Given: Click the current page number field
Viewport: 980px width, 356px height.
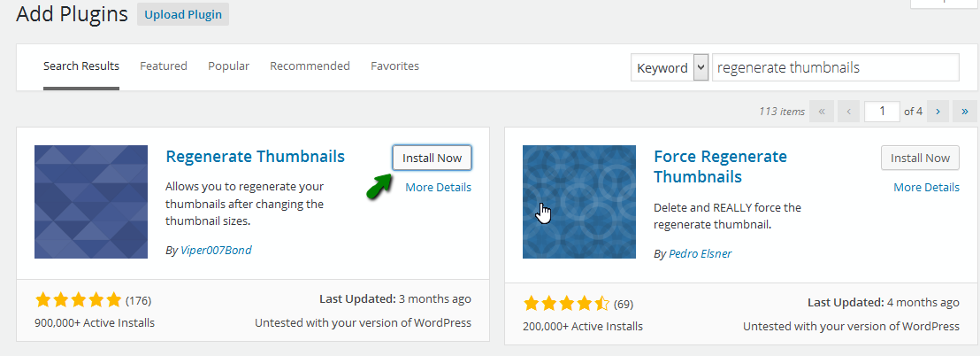Looking at the screenshot, I should [882, 112].
